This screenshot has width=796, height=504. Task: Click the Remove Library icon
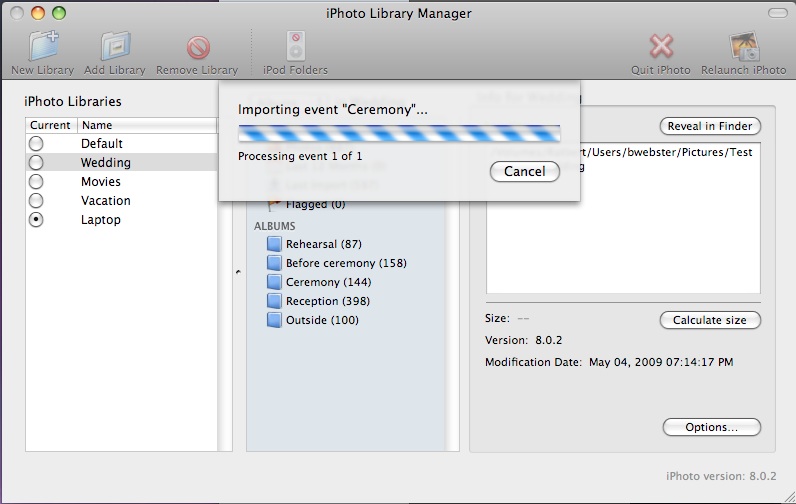point(198,48)
